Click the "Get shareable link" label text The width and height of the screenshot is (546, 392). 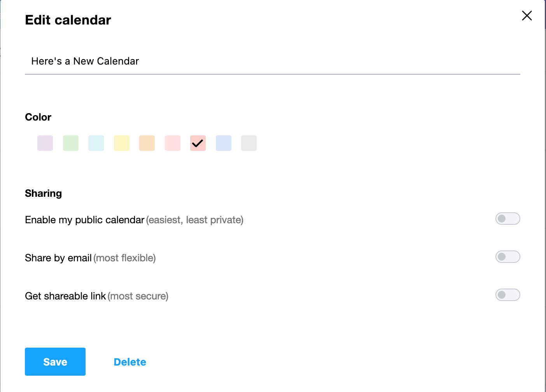[x=65, y=296]
